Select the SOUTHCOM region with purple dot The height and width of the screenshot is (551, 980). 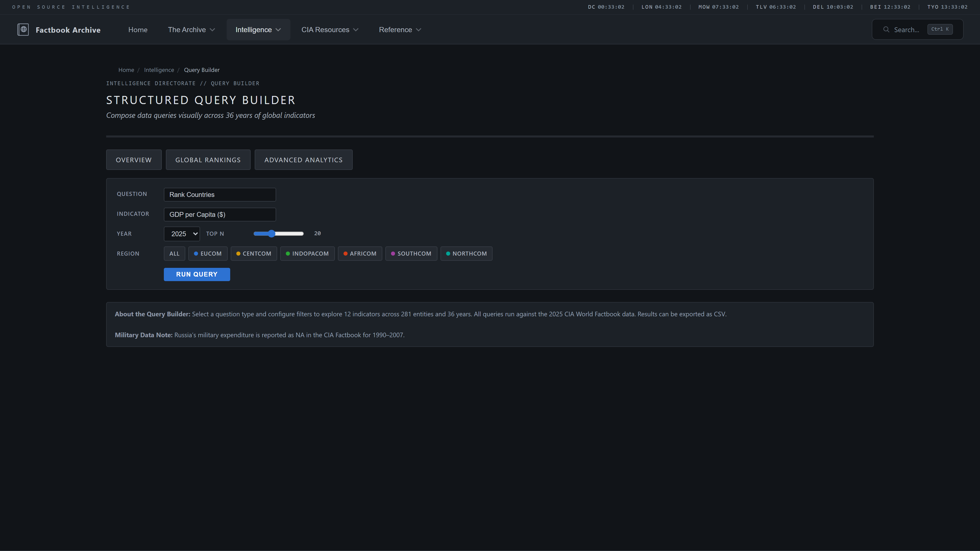(411, 254)
